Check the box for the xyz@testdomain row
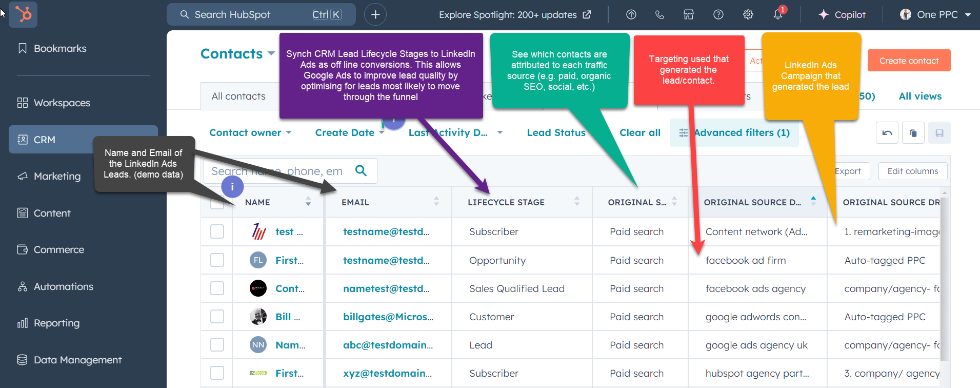Viewport: 980px width, 388px height. [x=217, y=373]
